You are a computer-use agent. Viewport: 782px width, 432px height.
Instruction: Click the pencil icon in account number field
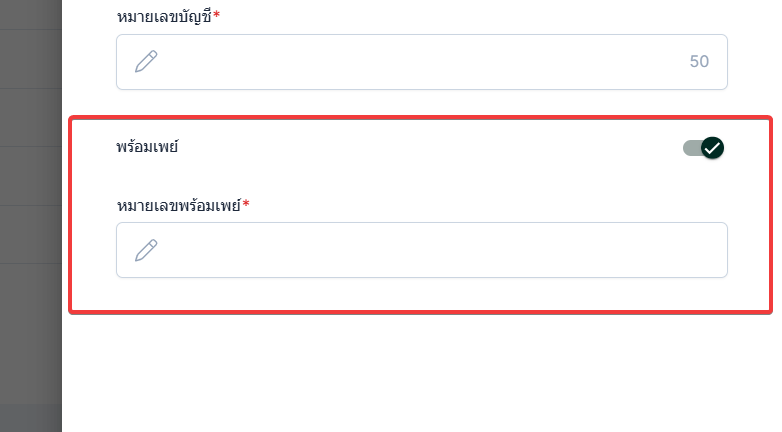pyautogui.click(x=146, y=62)
